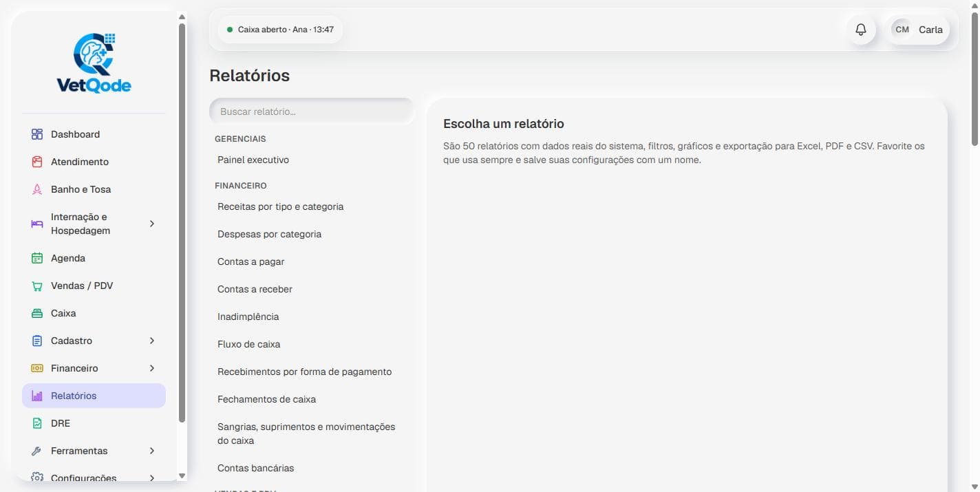Select Painel executivo report
Screen dimensions: 980x492
[312, 160]
